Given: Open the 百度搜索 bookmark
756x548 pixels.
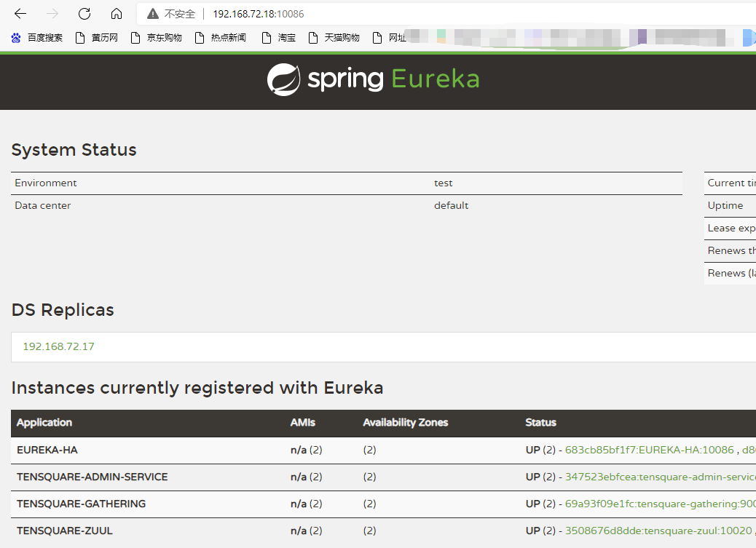Looking at the screenshot, I should 37,38.
